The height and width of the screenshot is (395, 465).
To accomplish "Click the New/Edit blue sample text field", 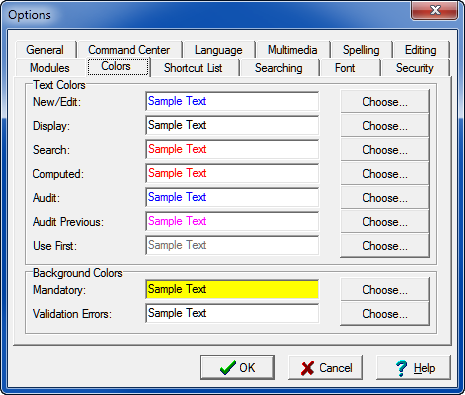I will [232, 101].
